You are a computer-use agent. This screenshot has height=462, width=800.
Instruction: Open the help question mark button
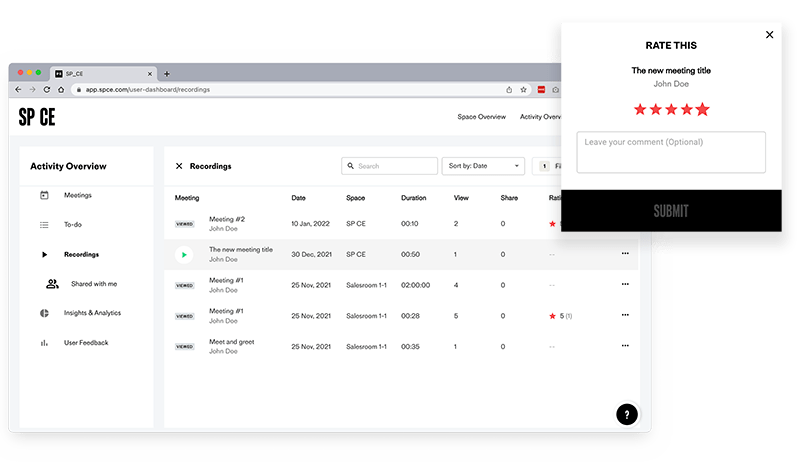[x=626, y=414]
